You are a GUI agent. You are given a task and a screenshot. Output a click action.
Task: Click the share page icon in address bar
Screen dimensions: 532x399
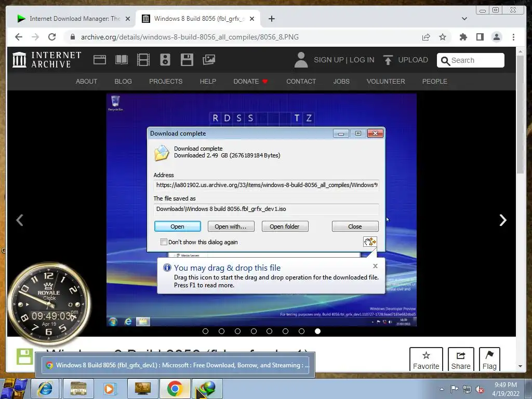(x=426, y=37)
